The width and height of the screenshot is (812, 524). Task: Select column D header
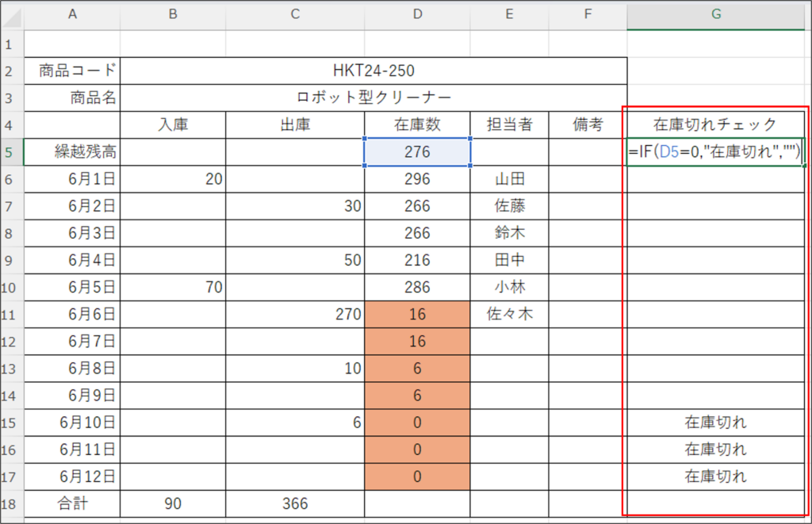tap(417, 14)
